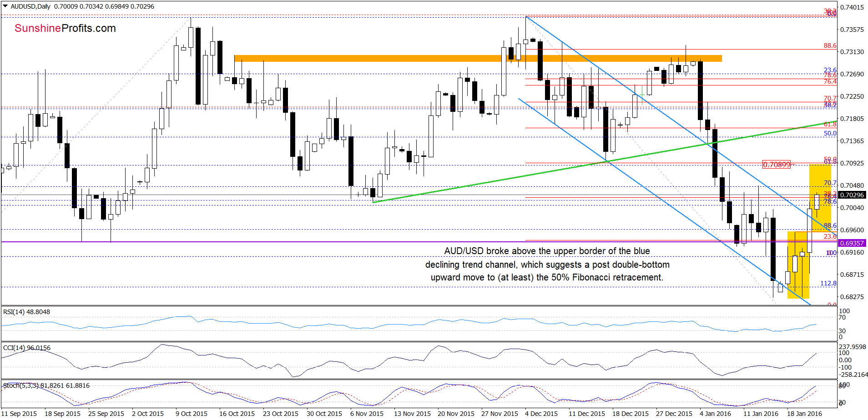Click the date label 4 Jan 2016
The height and width of the screenshot is (420, 868).
point(715,414)
